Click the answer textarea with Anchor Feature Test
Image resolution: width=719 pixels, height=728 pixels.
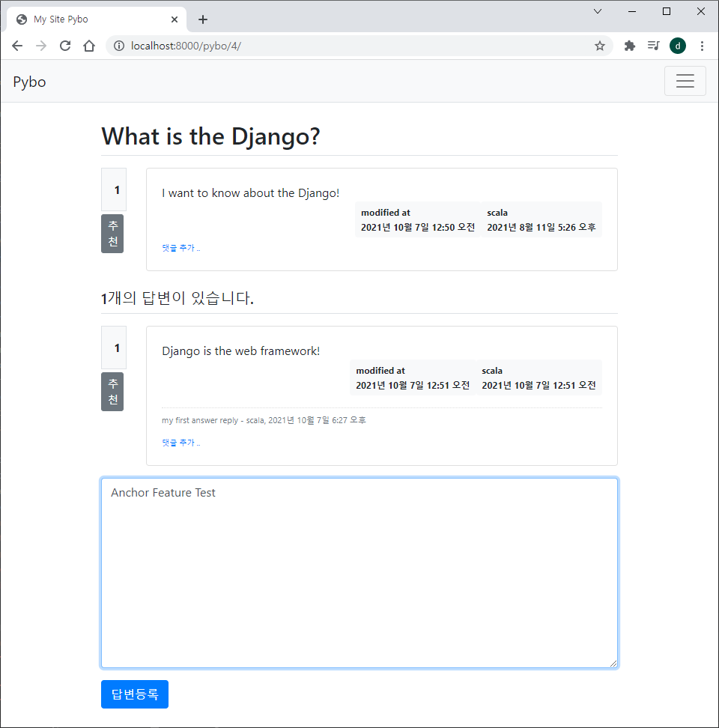(x=359, y=573)
